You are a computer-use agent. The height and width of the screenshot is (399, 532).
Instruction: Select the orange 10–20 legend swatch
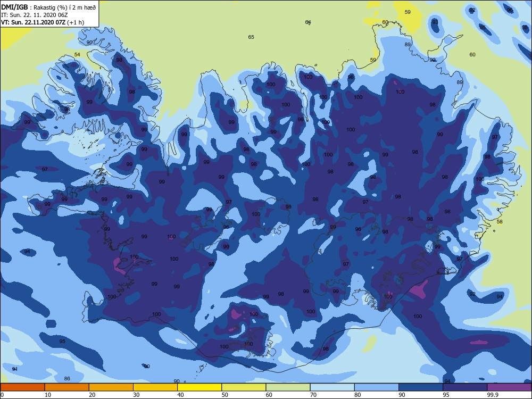click(x=67, y=387)
